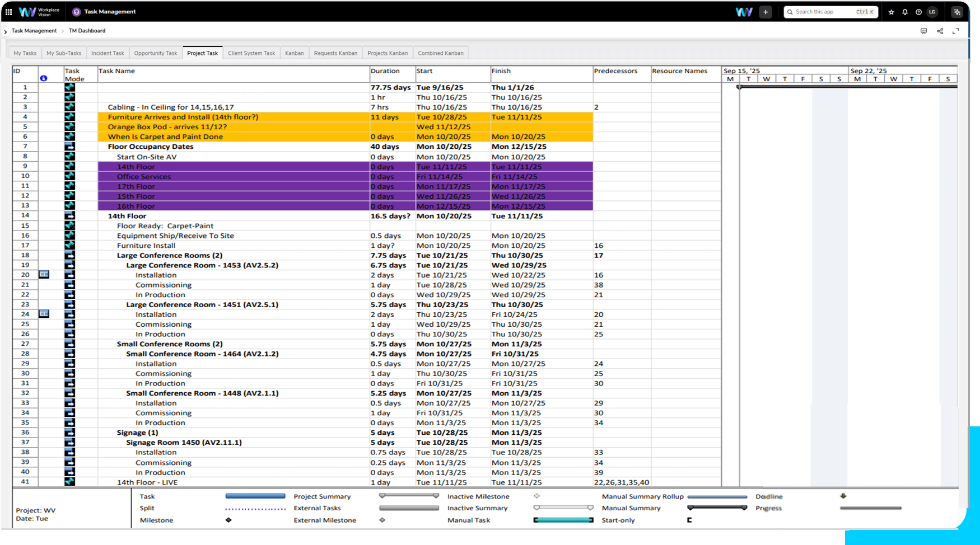Click the calendar note icon on row 20
Image resolution: width=980 pixels, height=545 pixels.
[x=44, y=275]
